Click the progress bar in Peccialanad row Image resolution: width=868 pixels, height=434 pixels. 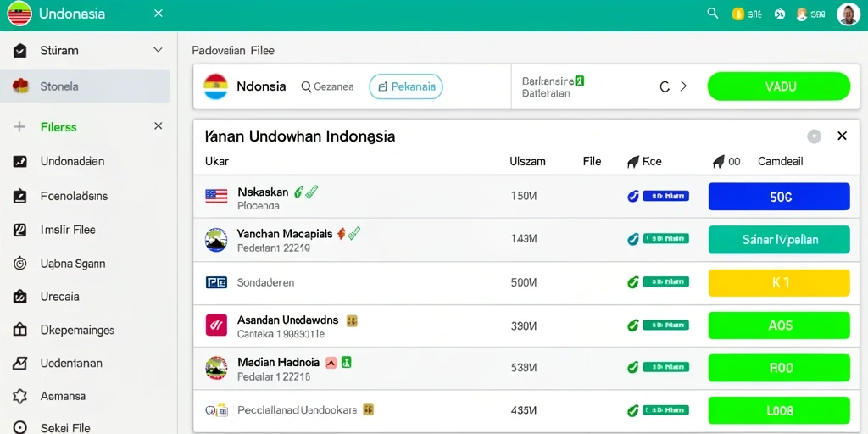[x=666, y=411]
